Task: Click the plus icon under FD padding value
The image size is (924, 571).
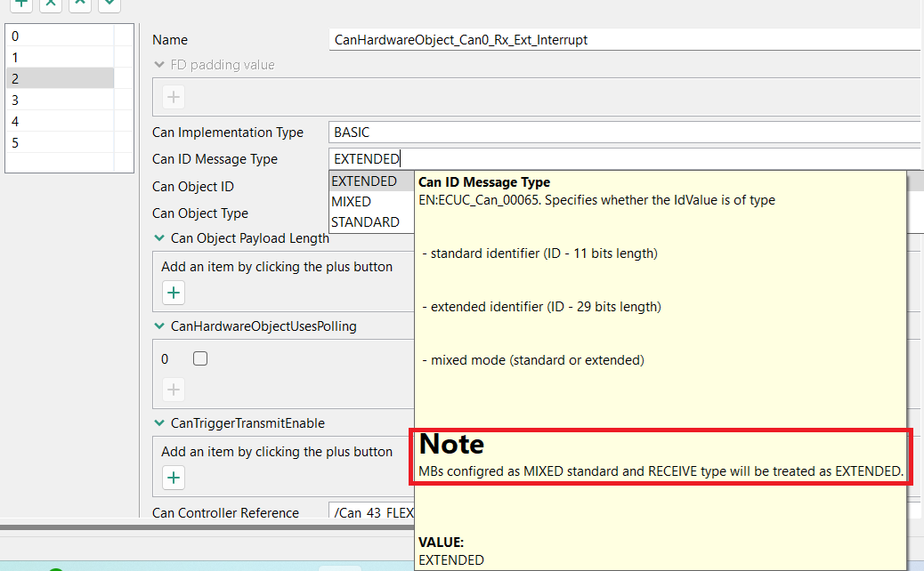Action: [171, 96]
